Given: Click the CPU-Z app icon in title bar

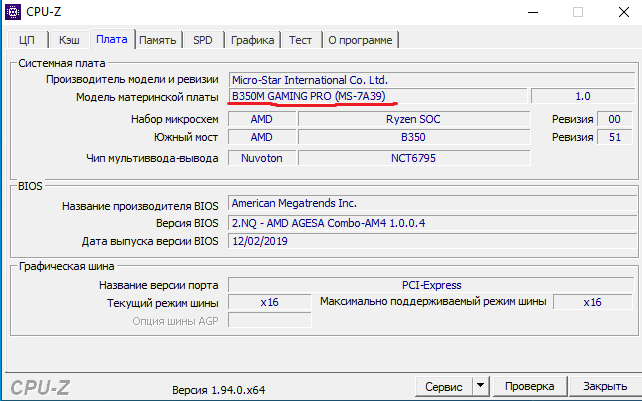Looking at the screenshot, I should (12, 12).
